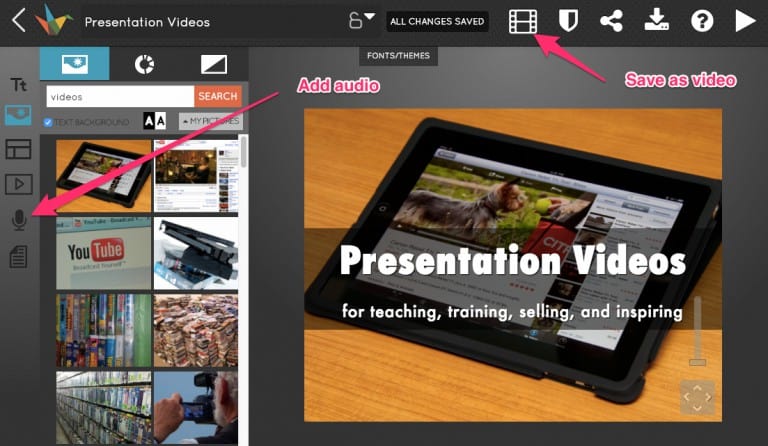
Task: Open help with the question mark icon
Action: (x=701, y=21)
